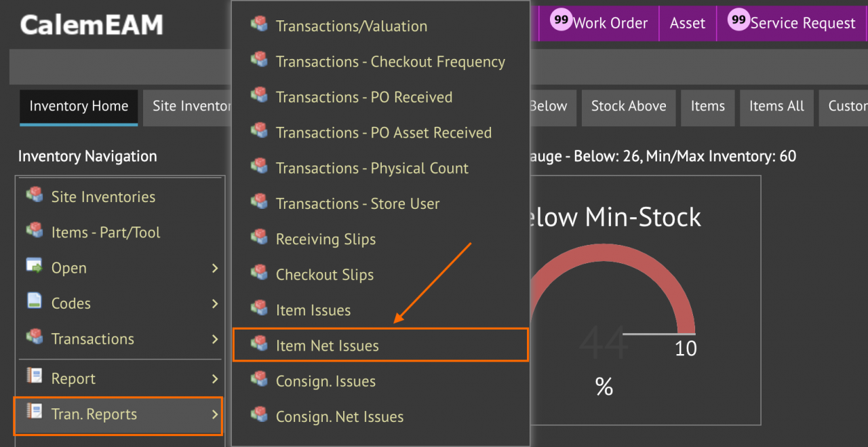Viewport: 868px width, 447px height.
Task: Click the Transactions/Valuation cube icon
Action: pos(258,24)
